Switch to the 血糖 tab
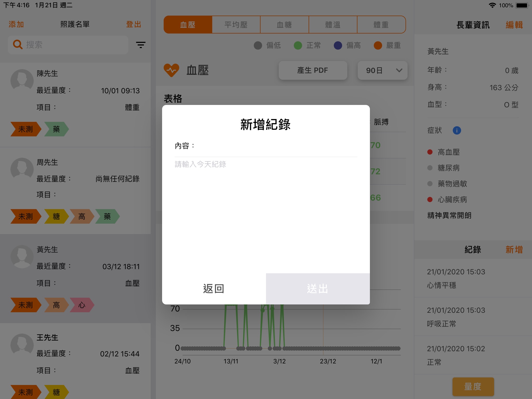Screen dimensions: 532x399 tap(284, 25)
